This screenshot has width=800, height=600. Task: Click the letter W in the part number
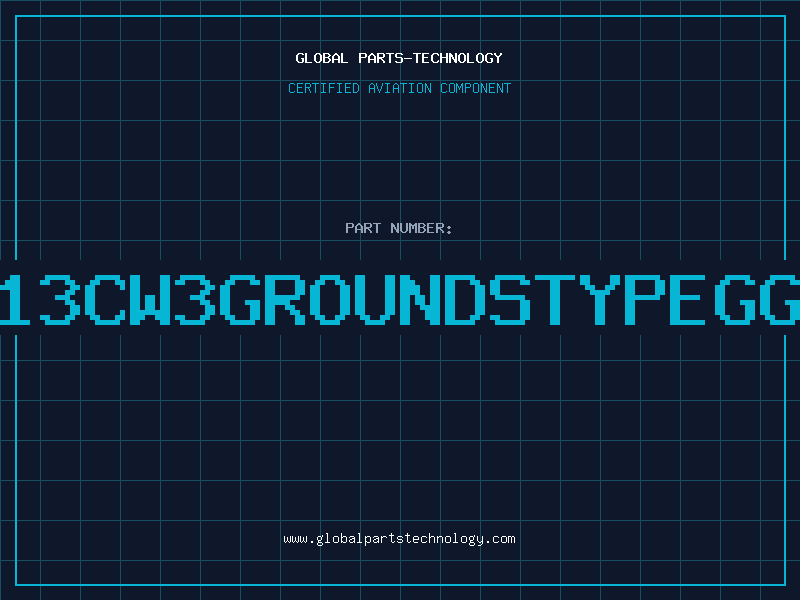click(x=152, y=298)
